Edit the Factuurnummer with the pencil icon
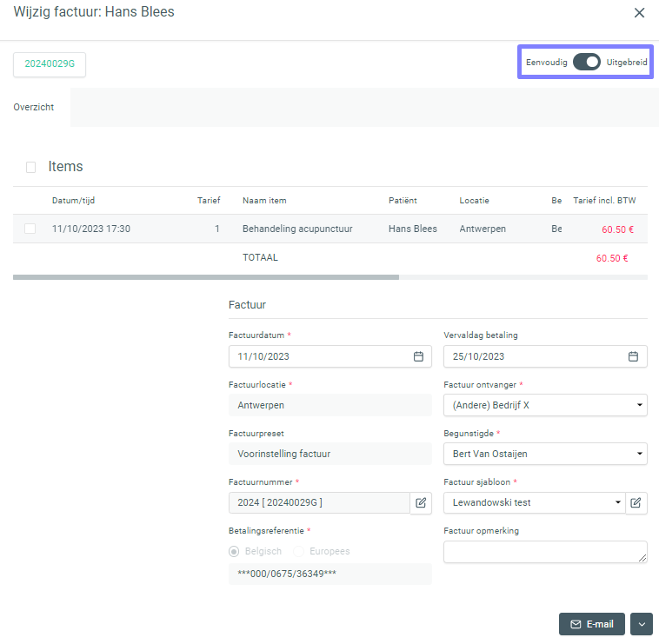659x644 pixels. coord(421,503)
